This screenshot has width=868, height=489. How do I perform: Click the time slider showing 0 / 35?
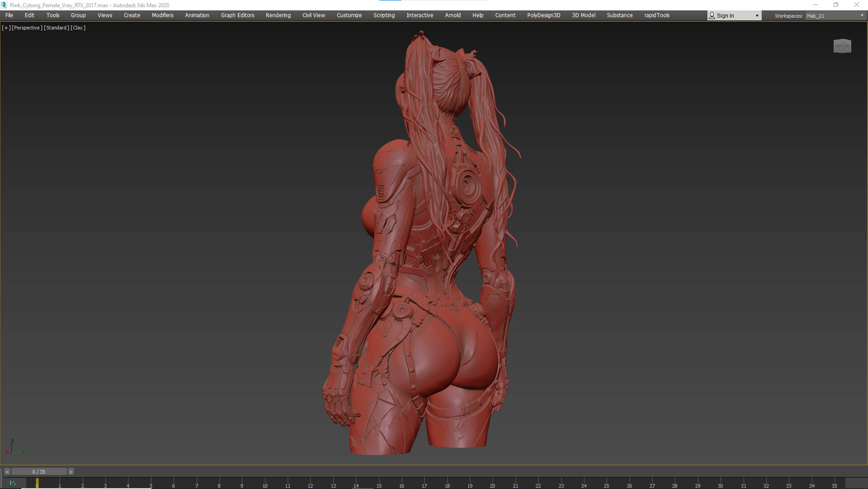click(39, 472)
